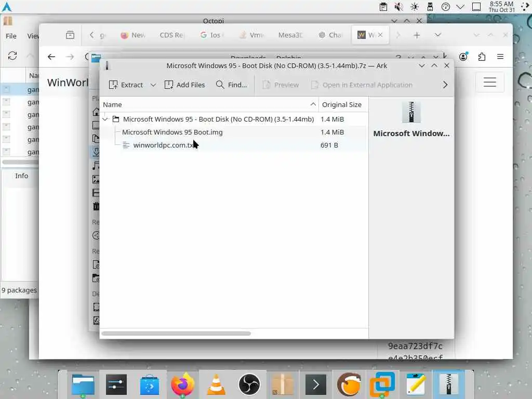Open the terminal from the dock
The image size is (532, 399).
coord(316,385)
